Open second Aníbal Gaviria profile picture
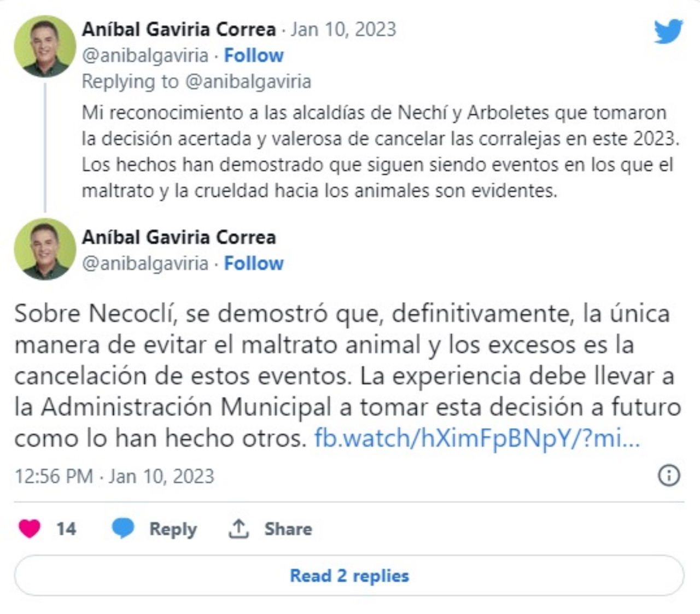Viewport: 700px width, 614px height. coord(45,249)
